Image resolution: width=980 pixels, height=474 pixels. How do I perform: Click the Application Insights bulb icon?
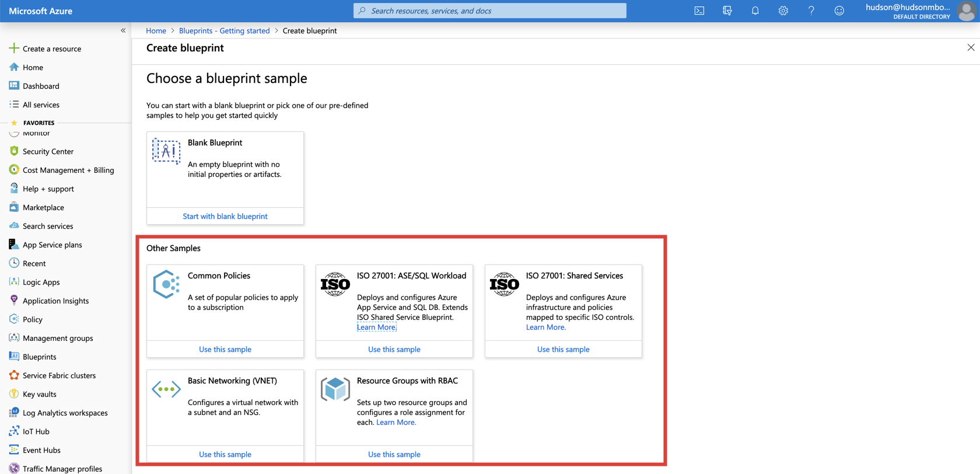click(14, 301)
